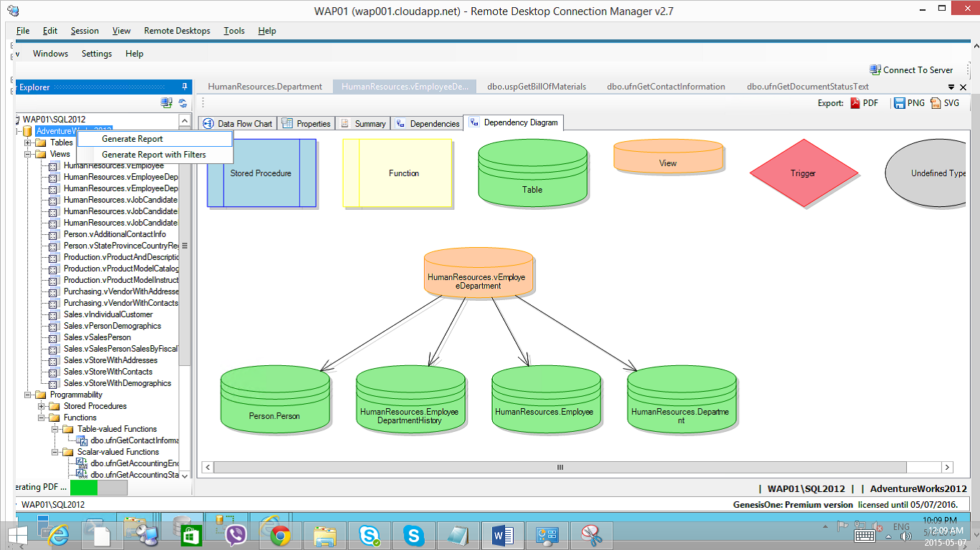Select the HumanResources.EmployeeDepartmentHistory diagram node
This screenshot has height=550, width=980.
pyautogui.click(x=410, y=401)
